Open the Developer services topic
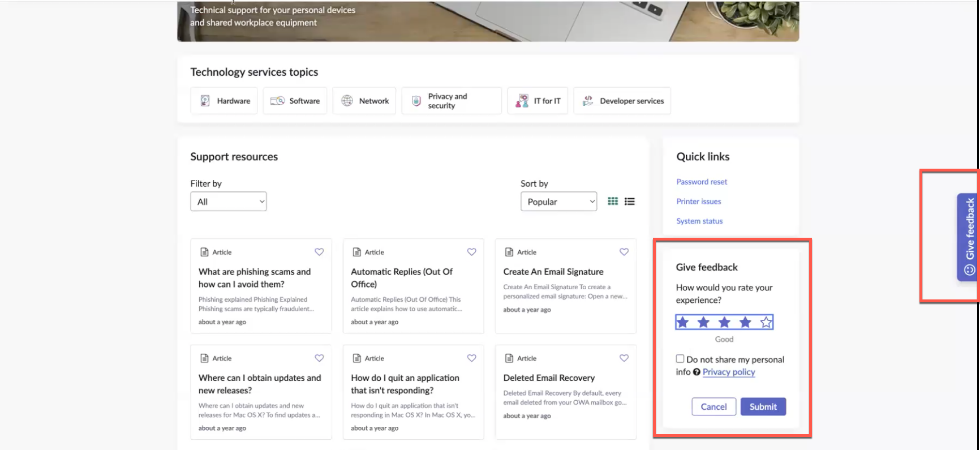Image resolution: width=980 pixels, height=450 pixels. tap(622, 101)
